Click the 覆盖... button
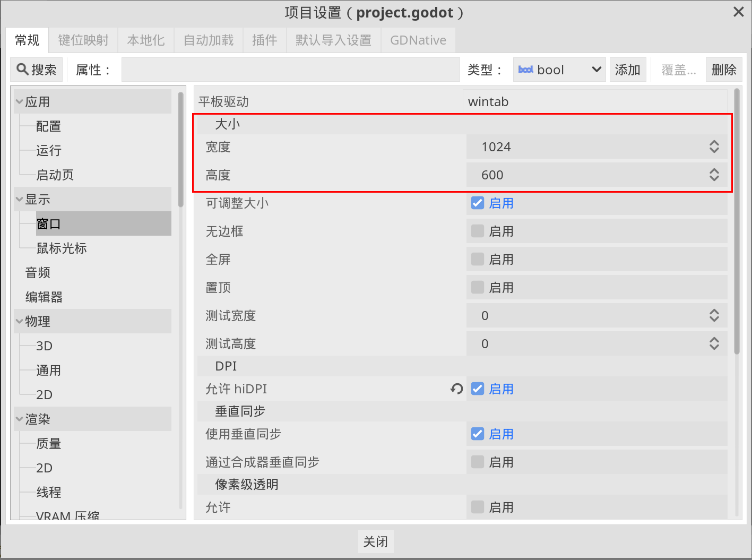 (678, 70)
